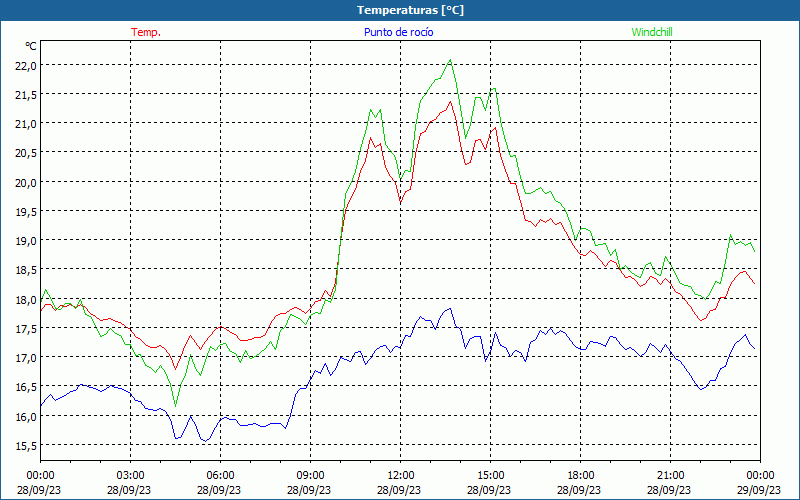This screenshot has height=500, width=800.
Task: Click the °C unit label above the y-axis
Action: 30,46
